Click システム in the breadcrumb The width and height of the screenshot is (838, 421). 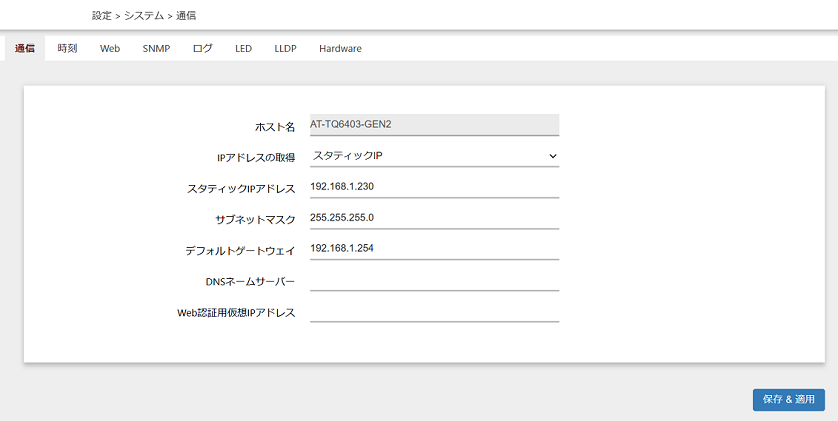pos(144,15)
